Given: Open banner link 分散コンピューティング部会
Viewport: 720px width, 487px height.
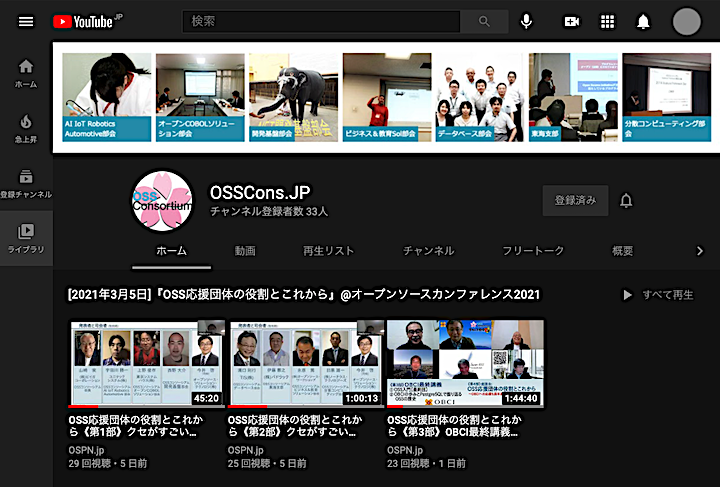Looking at the screenshot, I should [x=667, y=97].
